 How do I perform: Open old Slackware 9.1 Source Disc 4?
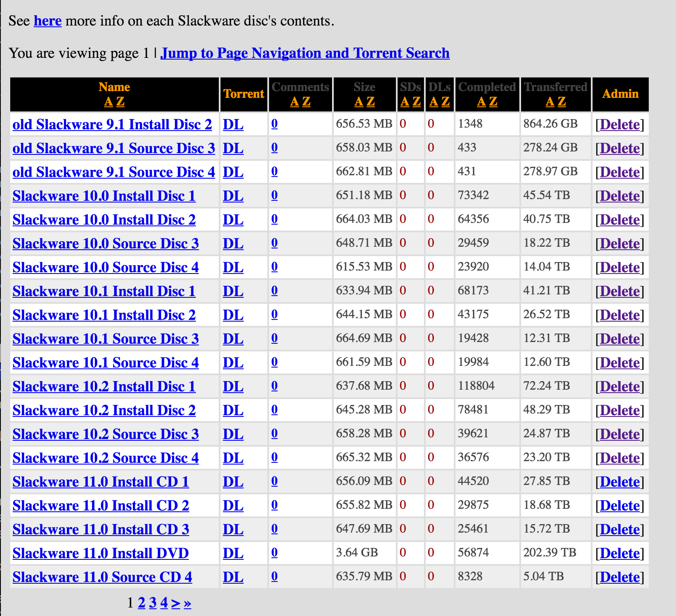[x=114, y=172]
